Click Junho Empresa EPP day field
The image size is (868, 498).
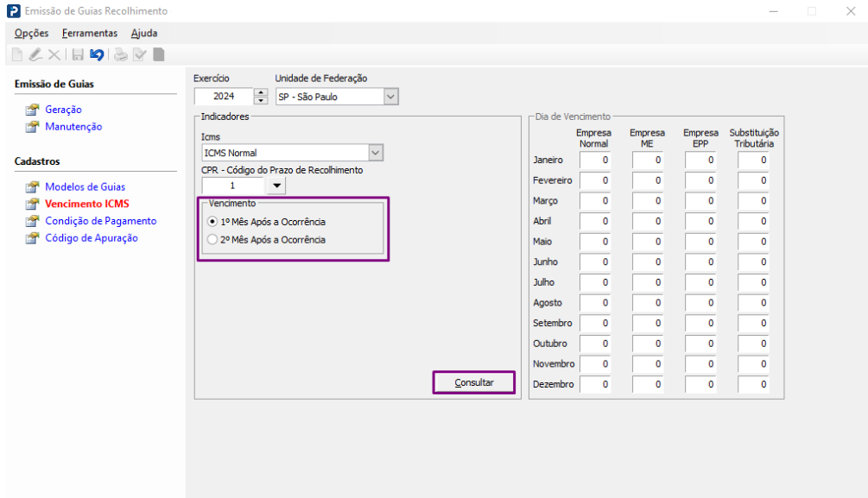(x=700, y=262)
